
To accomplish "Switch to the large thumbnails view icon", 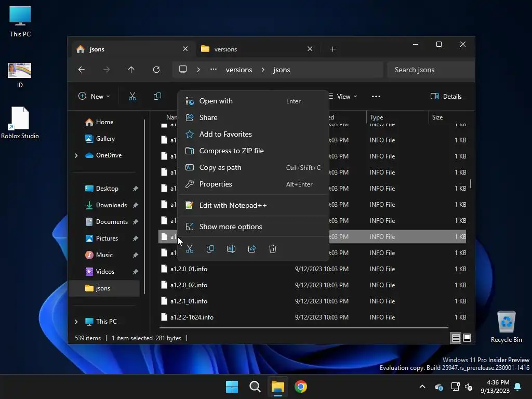I will 467,338.
